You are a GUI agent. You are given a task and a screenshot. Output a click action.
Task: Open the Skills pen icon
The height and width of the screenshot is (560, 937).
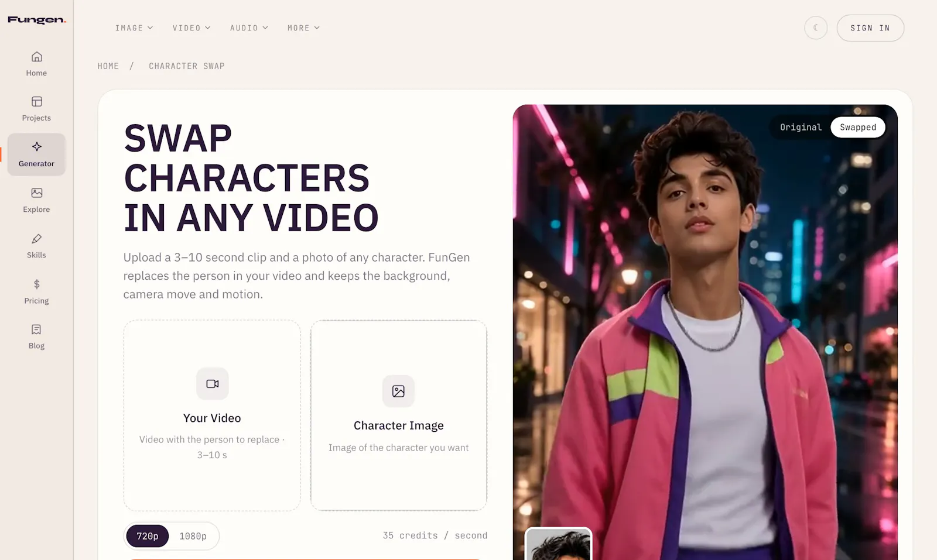(x=36, y=239)
